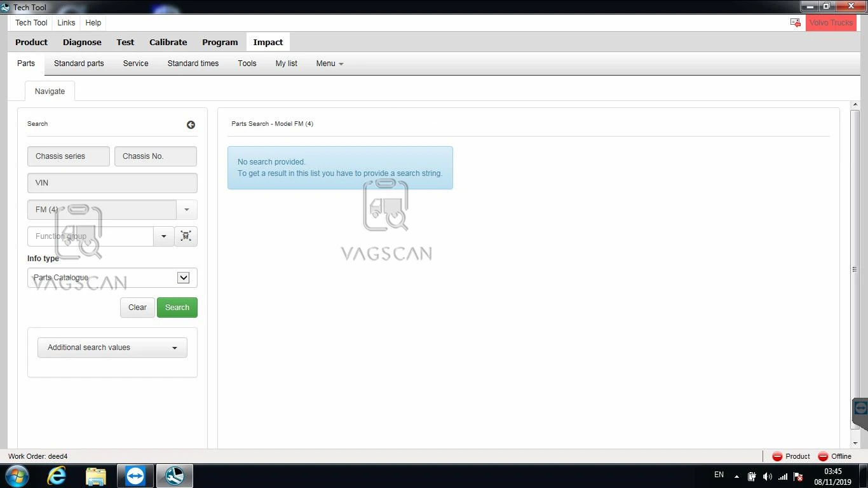
Task: Open the function group selector icon
Action: 186,236
